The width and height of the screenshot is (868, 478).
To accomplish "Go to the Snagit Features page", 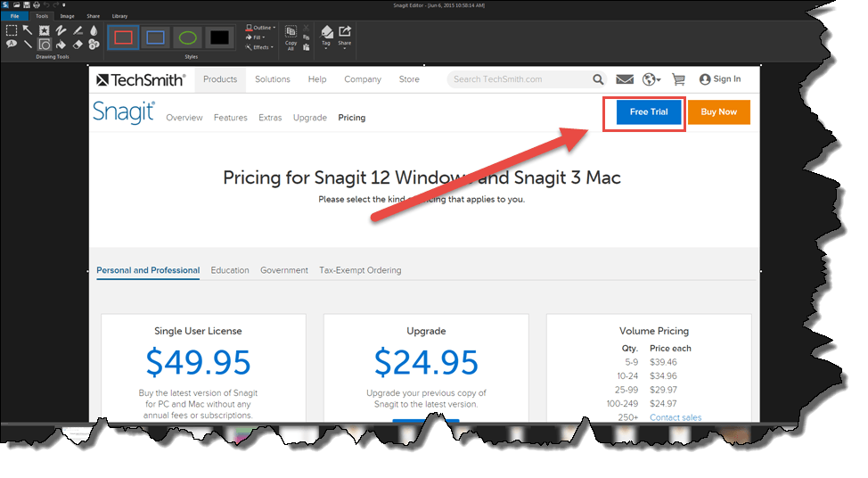I will coord(230,118).
